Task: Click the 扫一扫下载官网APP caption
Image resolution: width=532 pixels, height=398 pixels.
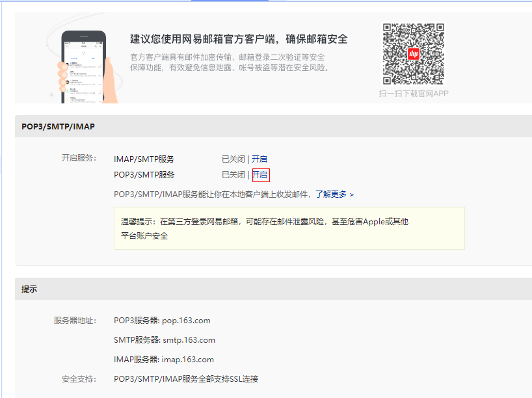Action: coord(414,93)
